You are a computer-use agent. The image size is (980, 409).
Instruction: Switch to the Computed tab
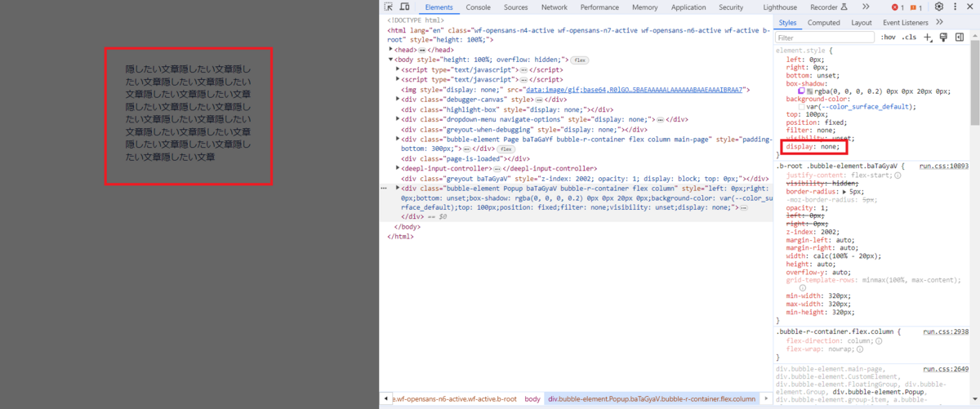(x=823, y=23)
